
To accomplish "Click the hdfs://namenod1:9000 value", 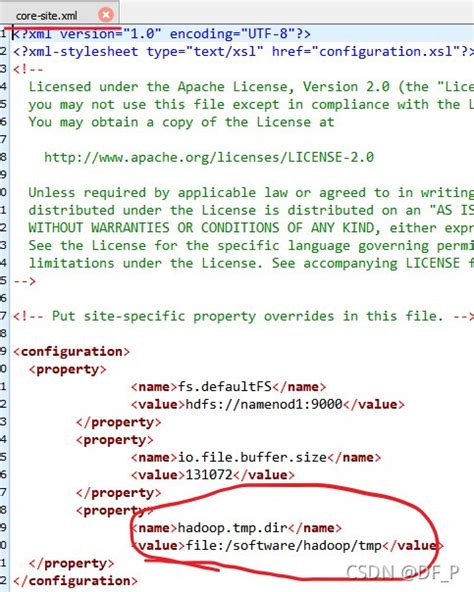I will click(264, 404).
